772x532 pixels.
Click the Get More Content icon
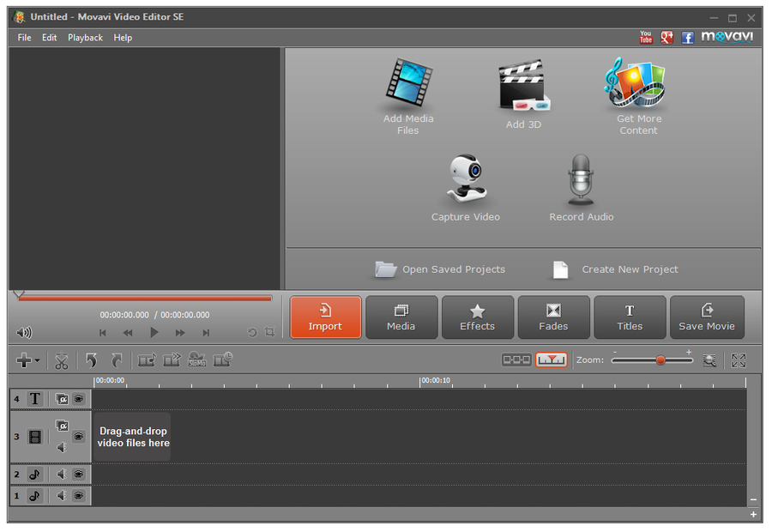(635, 82)
